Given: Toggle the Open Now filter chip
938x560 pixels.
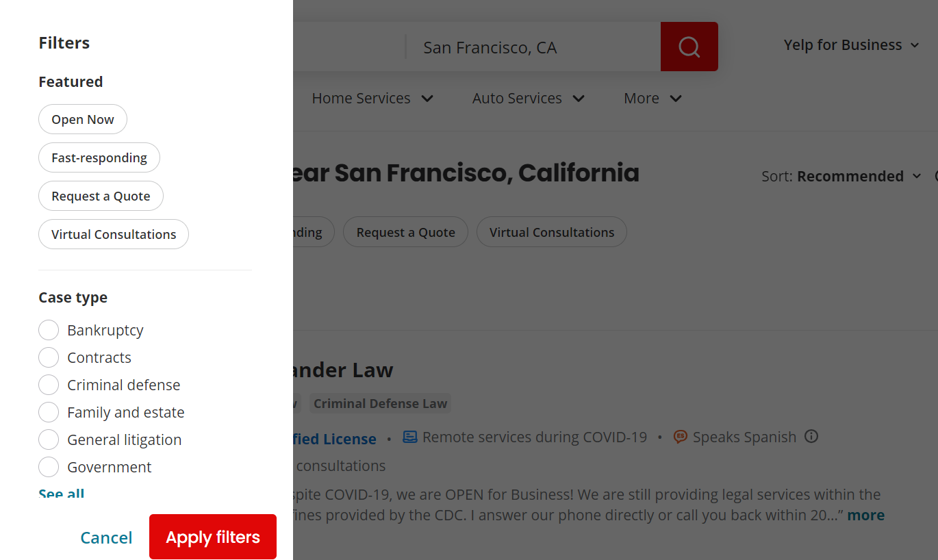Looking at the screenshot, I should 83,119.
